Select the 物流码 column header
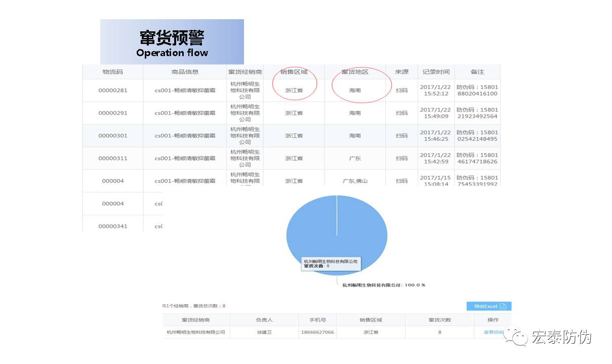This screenshot has height=364, width=612. 112,72
